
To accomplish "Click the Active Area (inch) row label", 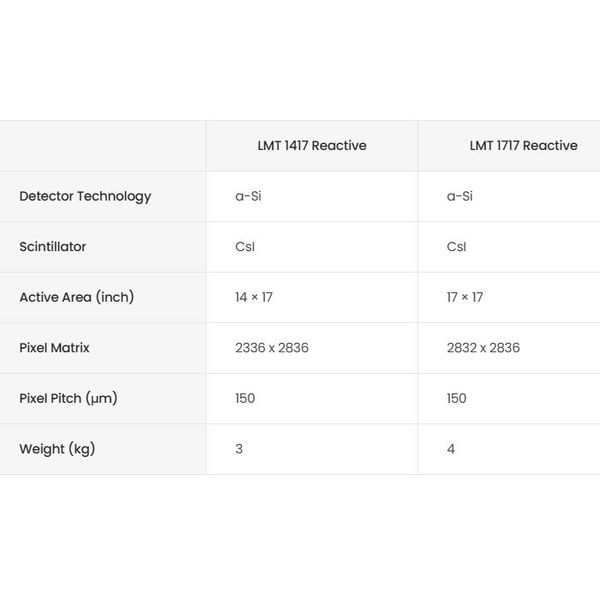I will click(76, 297).
